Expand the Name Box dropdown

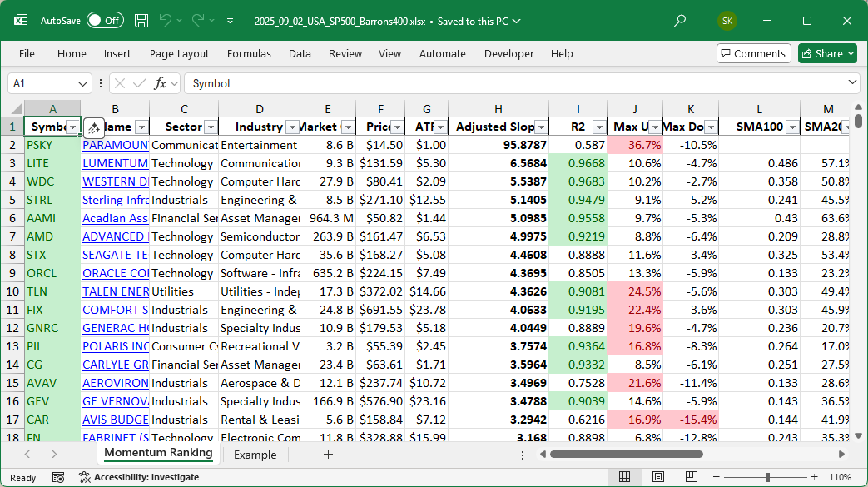(x=83, y=83)
